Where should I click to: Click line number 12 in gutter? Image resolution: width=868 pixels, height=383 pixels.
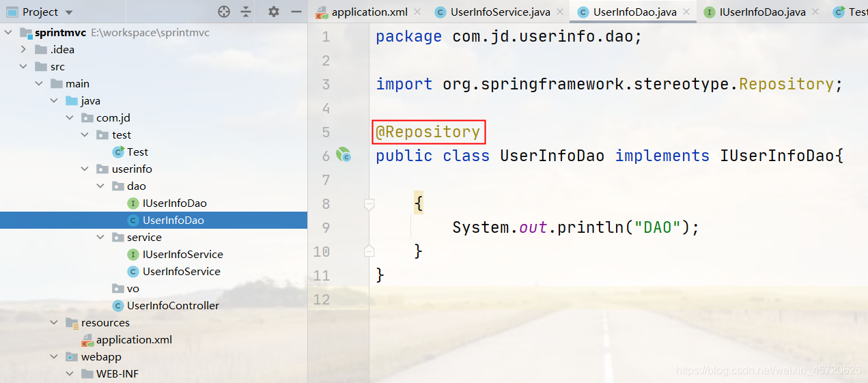pos(322,299)
